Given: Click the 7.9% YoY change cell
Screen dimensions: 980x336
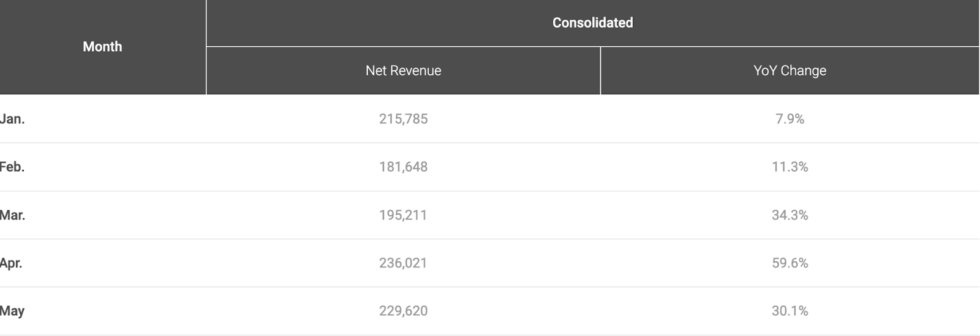Looking at the screenshot, I should click(x=790, y=119).
